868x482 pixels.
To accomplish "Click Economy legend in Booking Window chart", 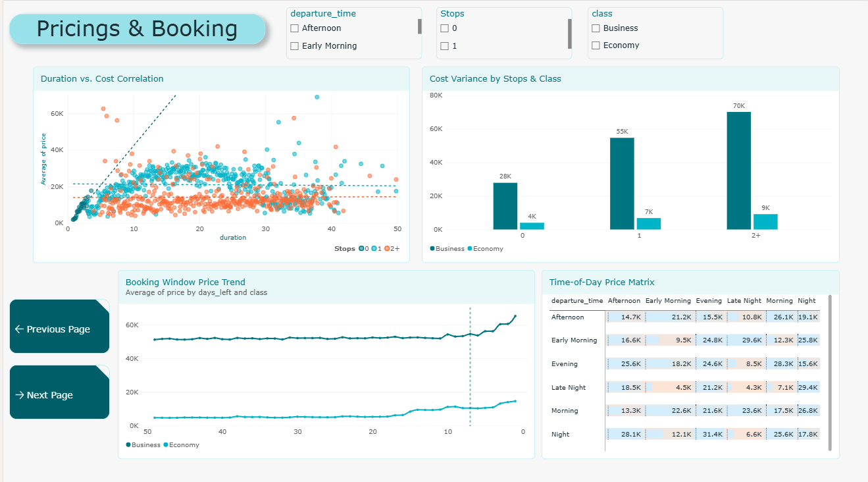I will click(181, 445).
